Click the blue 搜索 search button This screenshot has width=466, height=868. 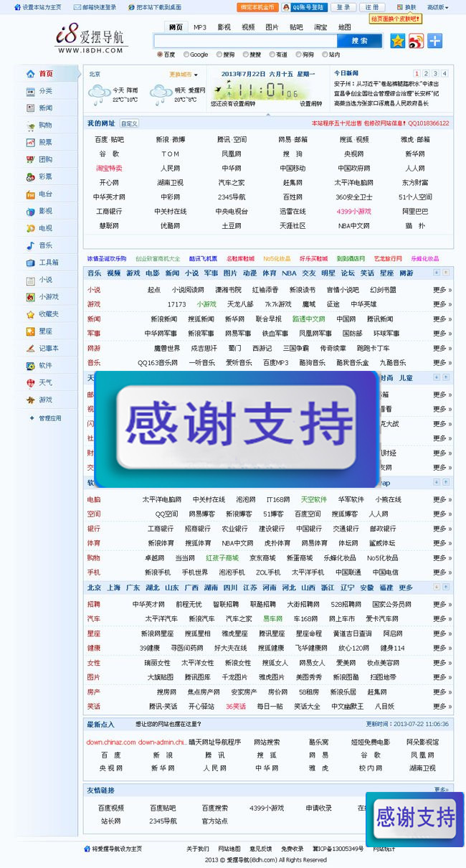coord(360,41)
